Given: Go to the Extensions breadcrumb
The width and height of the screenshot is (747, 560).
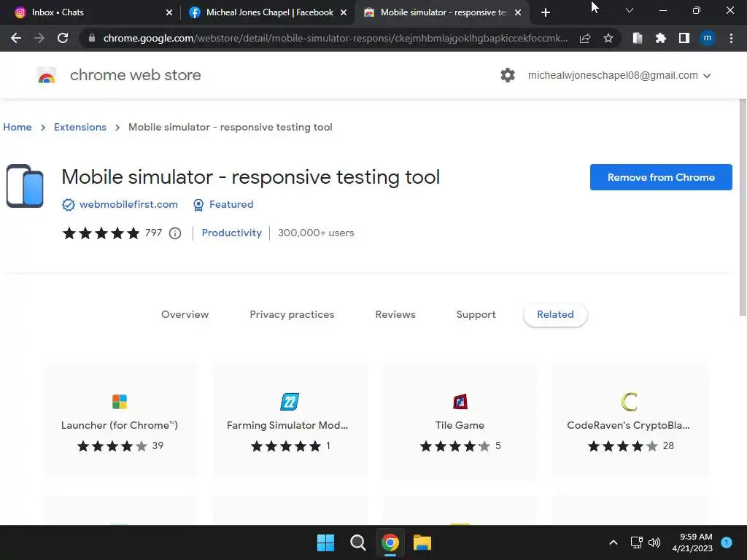Looking at the screenshot, I should (x=80, y=127).
